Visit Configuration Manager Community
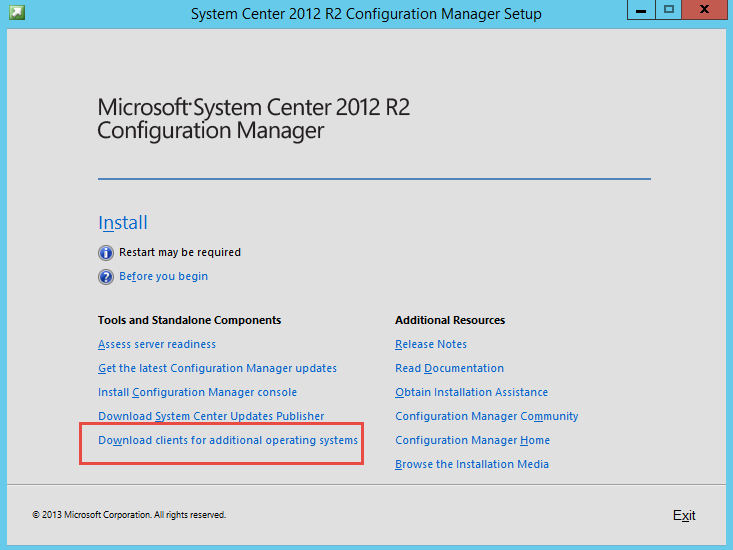Image resolution: width=733 pixels, height=550 pixels. point(487,416)
